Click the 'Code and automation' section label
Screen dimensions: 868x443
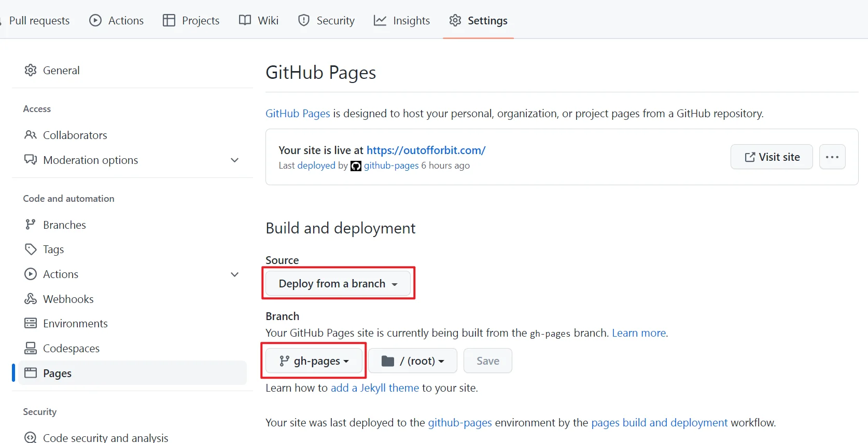point(68,199)
